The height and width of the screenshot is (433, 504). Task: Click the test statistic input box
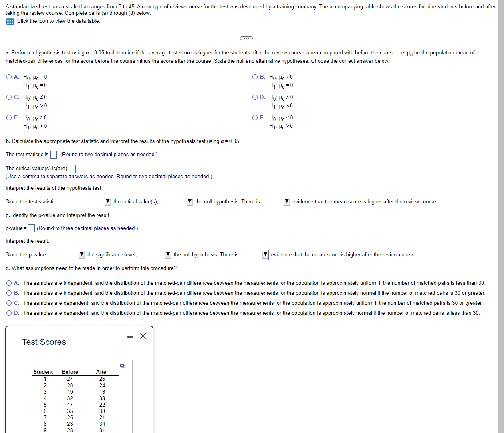(53, 154)
